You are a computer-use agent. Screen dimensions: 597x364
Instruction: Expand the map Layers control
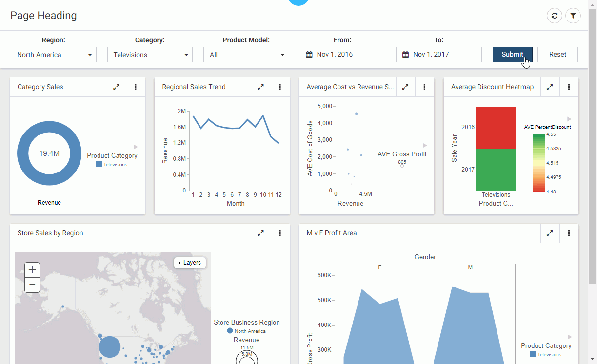tap(190, 263)
